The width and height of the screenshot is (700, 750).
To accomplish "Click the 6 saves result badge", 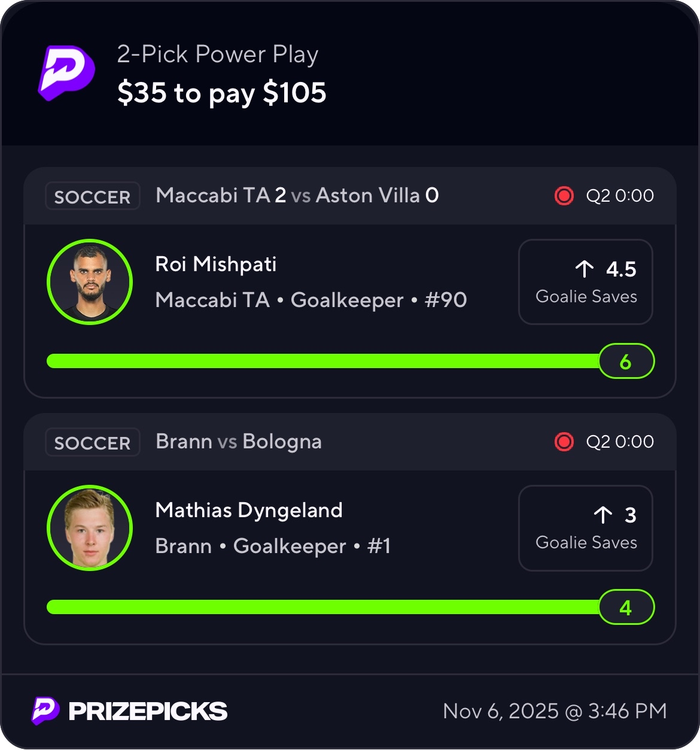I will [x=626, y=362].
